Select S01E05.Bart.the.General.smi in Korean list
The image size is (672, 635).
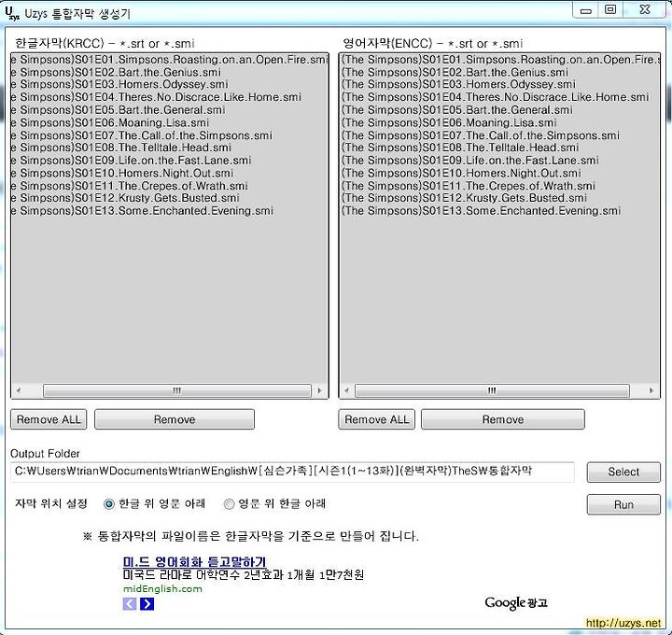coord(170,110)
